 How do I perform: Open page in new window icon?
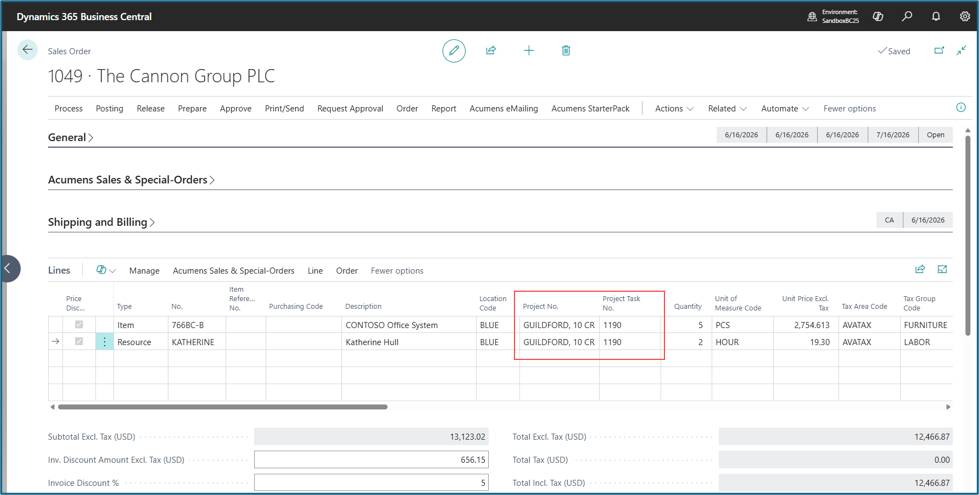pos(938,51)
